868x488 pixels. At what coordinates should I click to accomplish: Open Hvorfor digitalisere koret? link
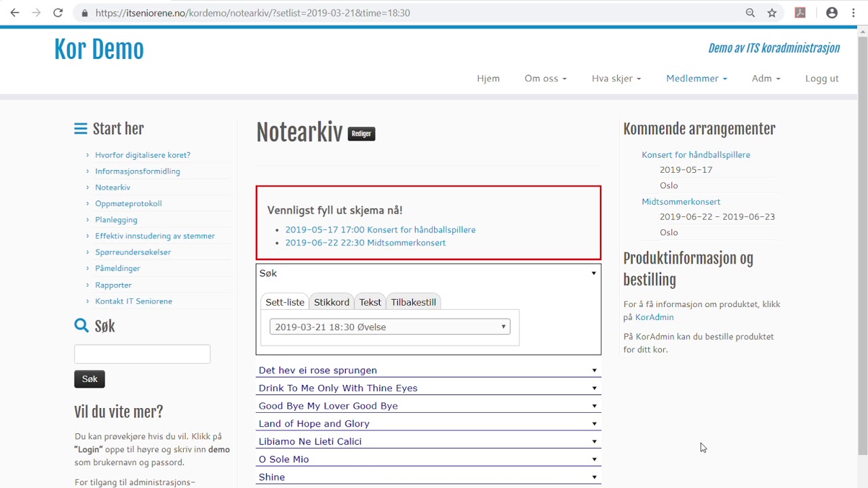point(142,155)
